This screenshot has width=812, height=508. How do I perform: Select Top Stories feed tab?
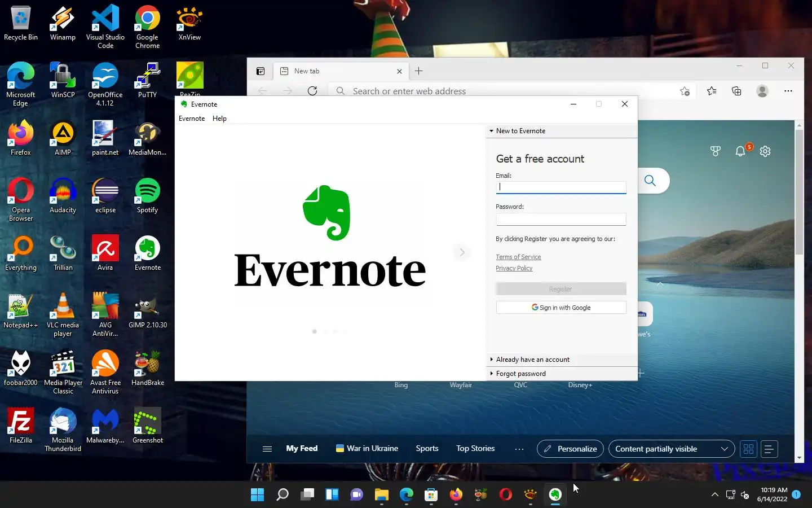tap(475, 448)
